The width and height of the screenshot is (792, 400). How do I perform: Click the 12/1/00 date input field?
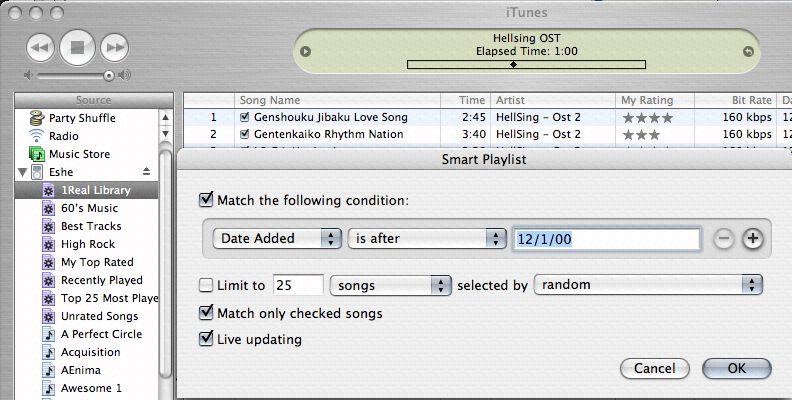point(607,239)
